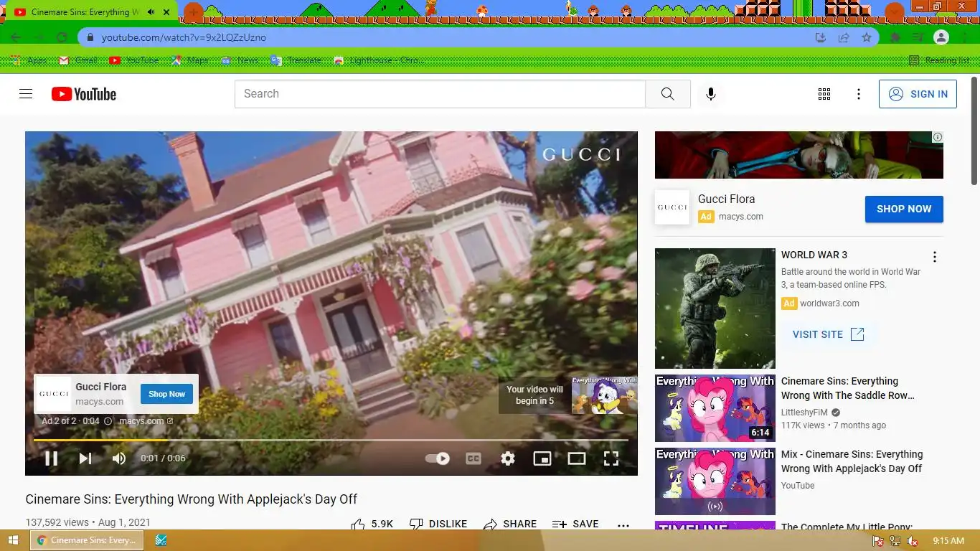Click the page vertical scrollbar

pos(974,131)
